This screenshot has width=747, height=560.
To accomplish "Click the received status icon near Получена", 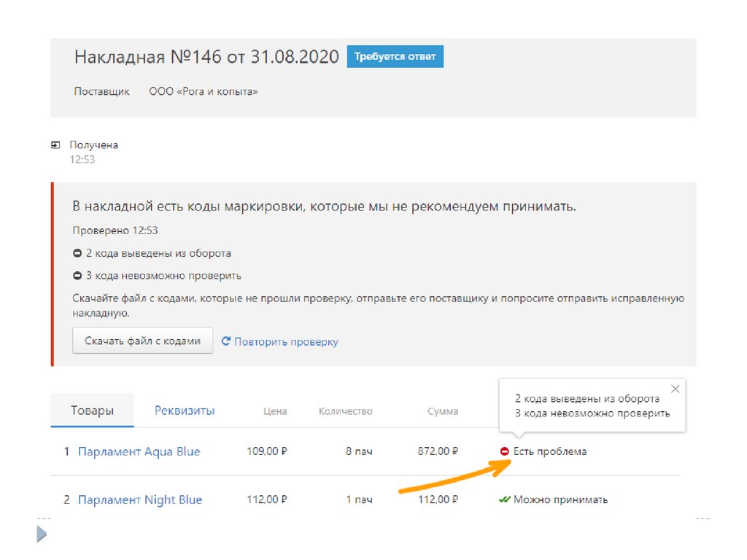I will 55,145.
